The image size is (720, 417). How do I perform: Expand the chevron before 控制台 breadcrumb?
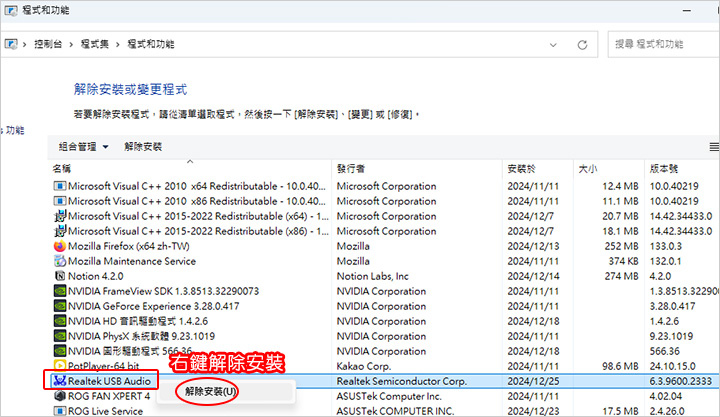(24, 45)
